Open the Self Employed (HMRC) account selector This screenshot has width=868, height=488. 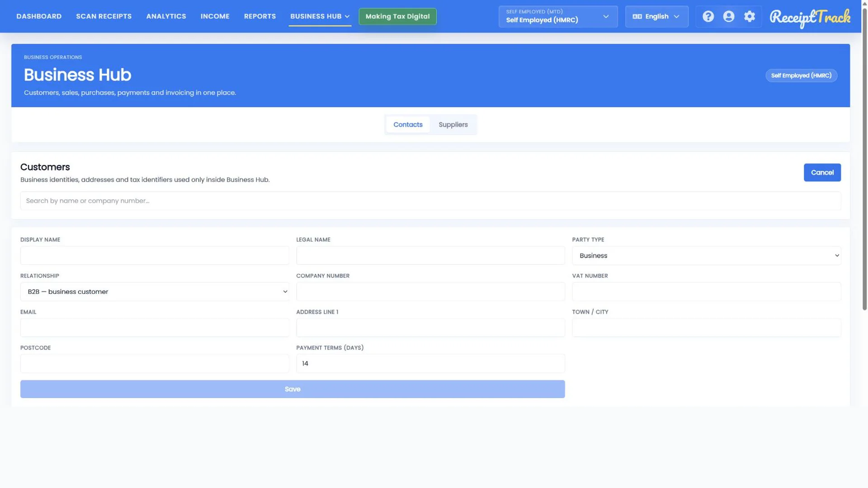pyautogui.click(x=558, y=16)
